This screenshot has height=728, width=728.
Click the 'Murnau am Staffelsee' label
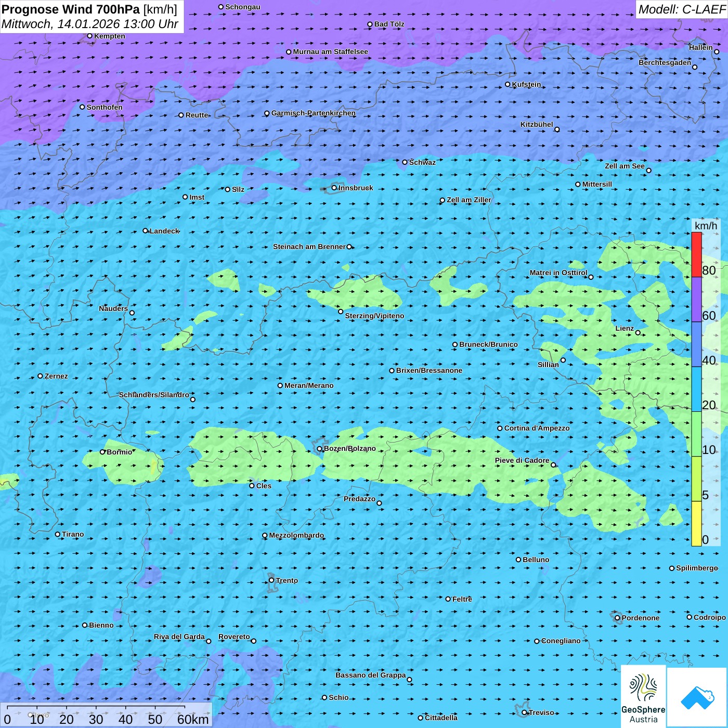pyautogui.click(x=330, y=51)
